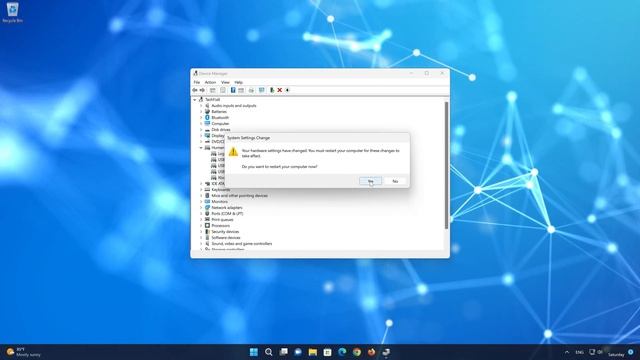Open File Explorer from the taskbar
This screenshot has height=360, width=640.
point(313,352)
